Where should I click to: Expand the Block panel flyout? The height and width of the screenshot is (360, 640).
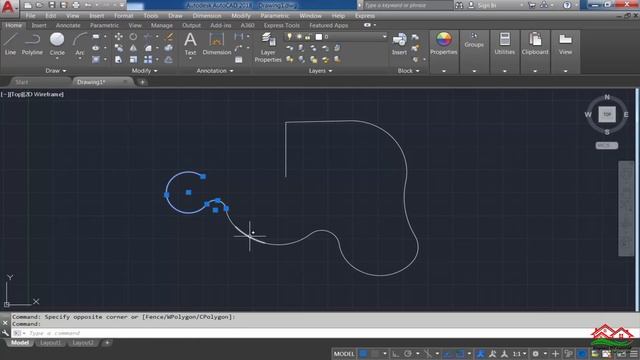[409, 71]
